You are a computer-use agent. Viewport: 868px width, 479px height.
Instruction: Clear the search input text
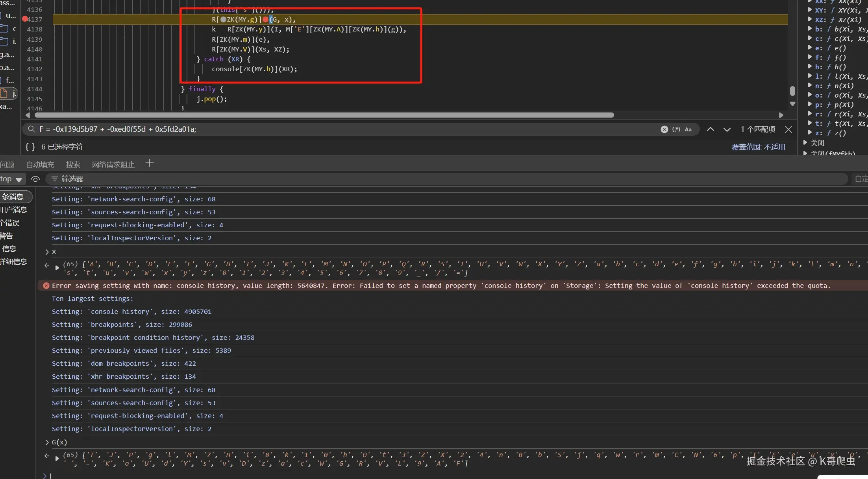pyautogui.click(x=664, y=129)
